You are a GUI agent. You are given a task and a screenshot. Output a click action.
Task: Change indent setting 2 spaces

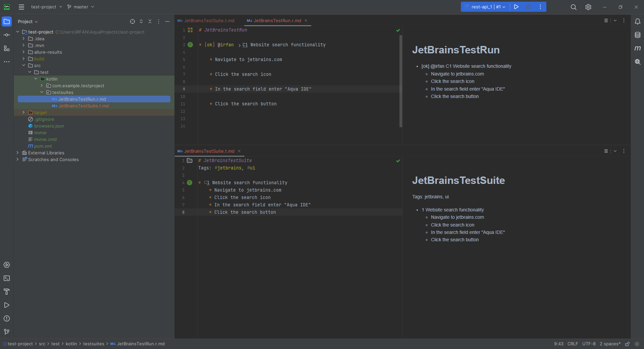(610, 344)
